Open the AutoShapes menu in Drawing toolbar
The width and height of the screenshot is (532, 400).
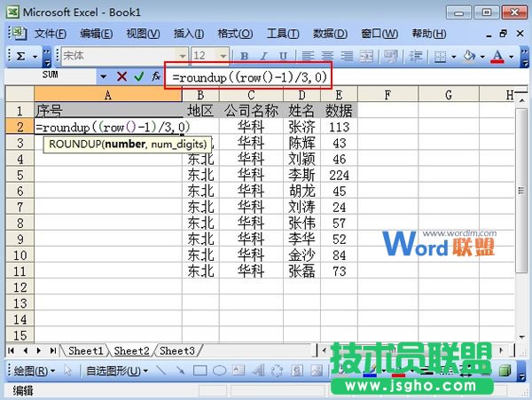click(117, 371)
